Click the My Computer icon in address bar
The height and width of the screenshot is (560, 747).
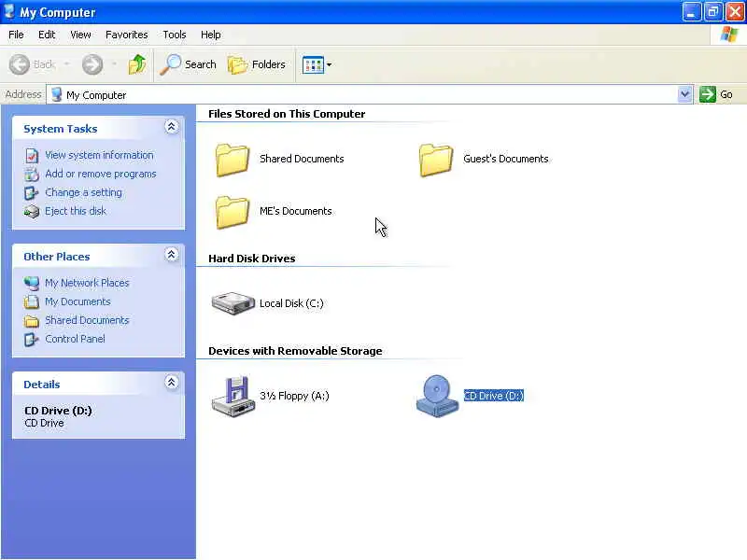57,94
